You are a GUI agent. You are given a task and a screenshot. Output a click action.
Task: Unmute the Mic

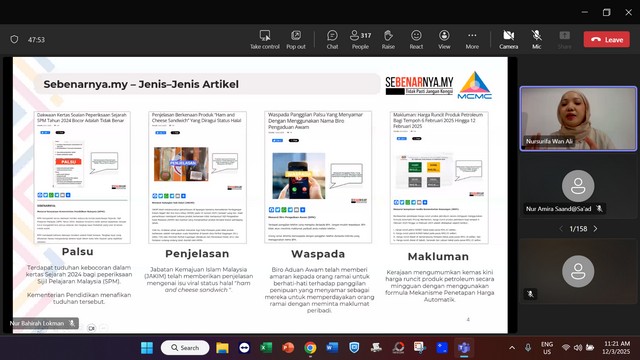[x=536, y=40]
